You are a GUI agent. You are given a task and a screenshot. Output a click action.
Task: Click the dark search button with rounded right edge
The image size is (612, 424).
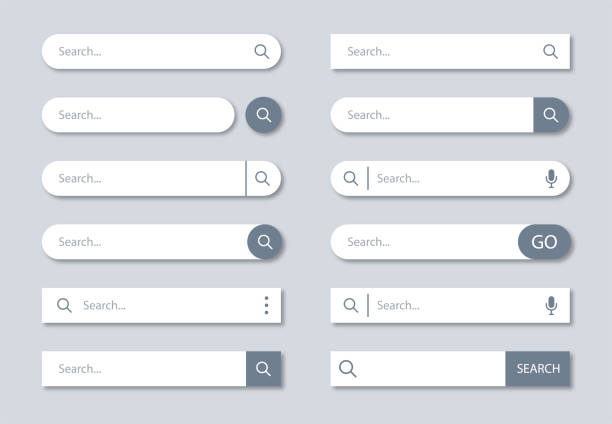(551, 115)
